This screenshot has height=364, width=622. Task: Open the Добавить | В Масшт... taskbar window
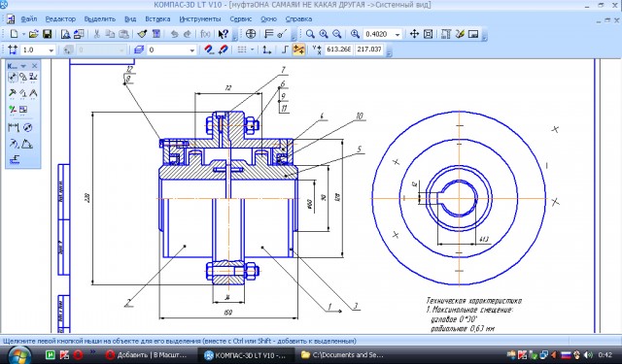coord(148,355)
